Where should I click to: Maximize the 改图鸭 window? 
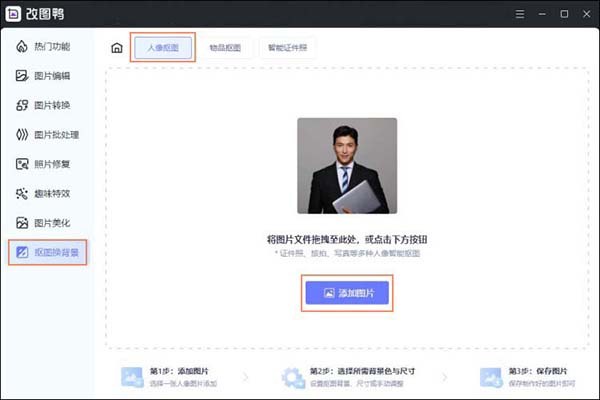point(564,14)
